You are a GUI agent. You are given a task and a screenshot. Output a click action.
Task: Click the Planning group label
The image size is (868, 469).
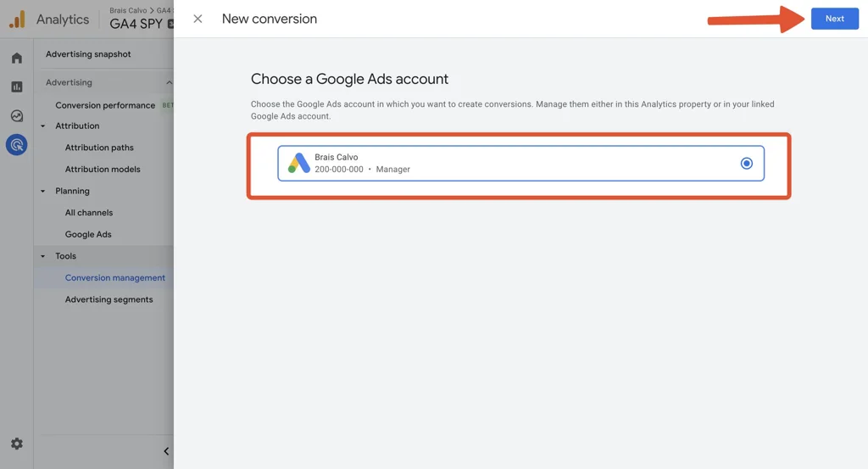(72, 191)
